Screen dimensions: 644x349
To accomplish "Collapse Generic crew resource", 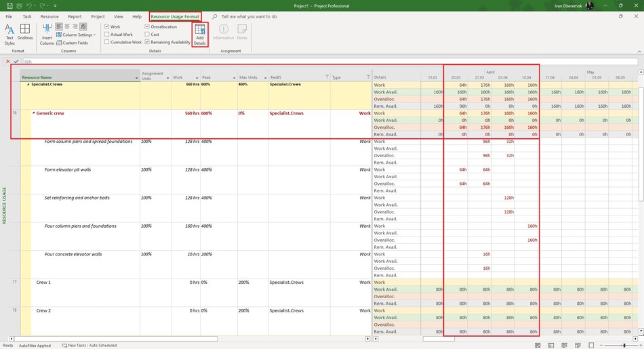I will (x=34, y=113).
